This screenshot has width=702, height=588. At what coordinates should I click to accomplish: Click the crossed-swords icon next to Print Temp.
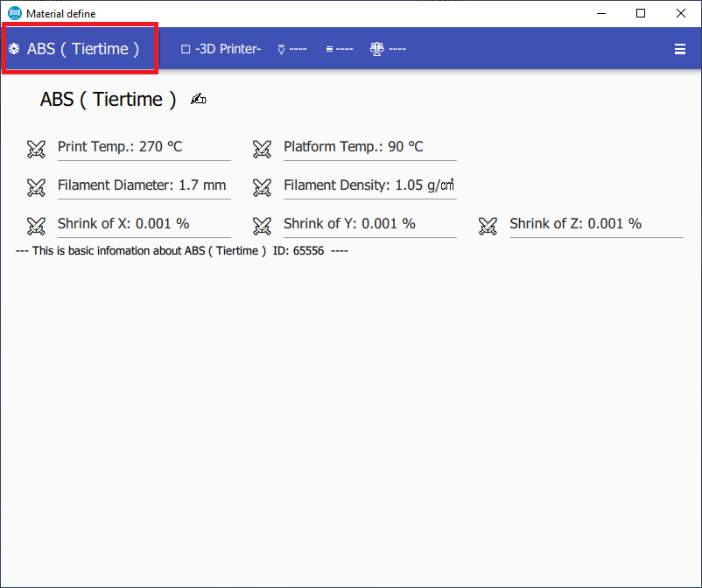point(36,149)
